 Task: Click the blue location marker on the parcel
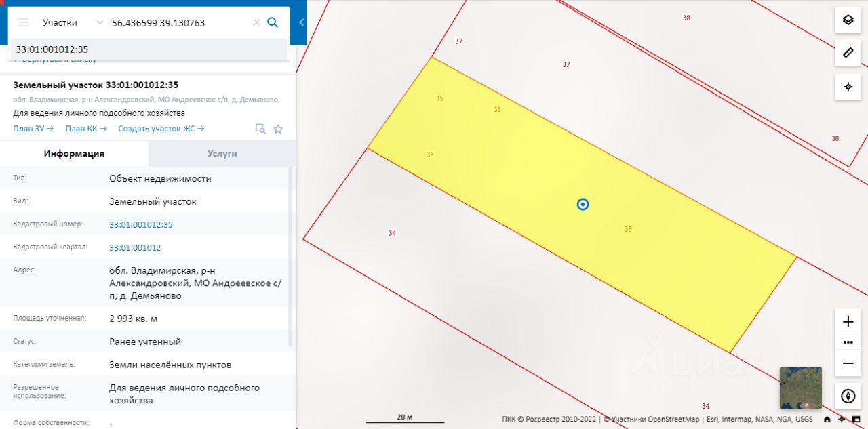click(583, 204)
